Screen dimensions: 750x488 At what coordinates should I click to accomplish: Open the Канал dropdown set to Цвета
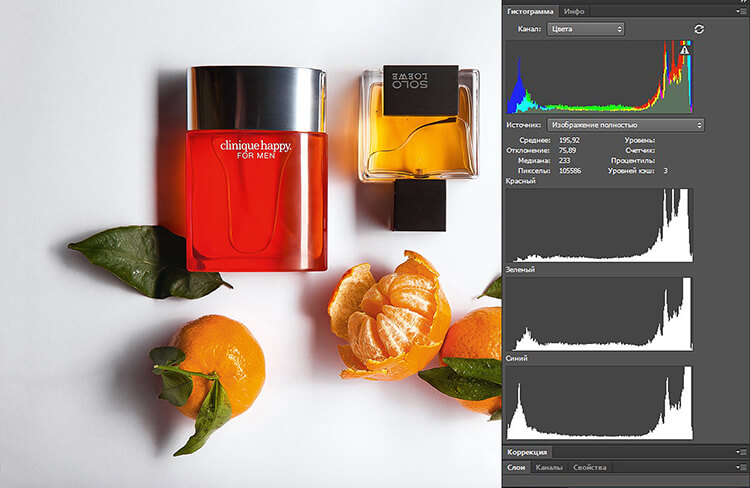point(586,29)
